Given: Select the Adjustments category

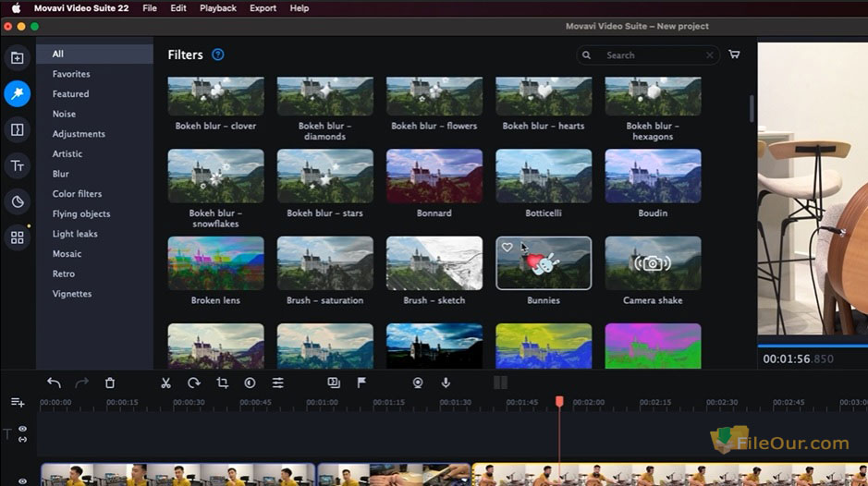Looking at the screenshot, I should [94, 133].
